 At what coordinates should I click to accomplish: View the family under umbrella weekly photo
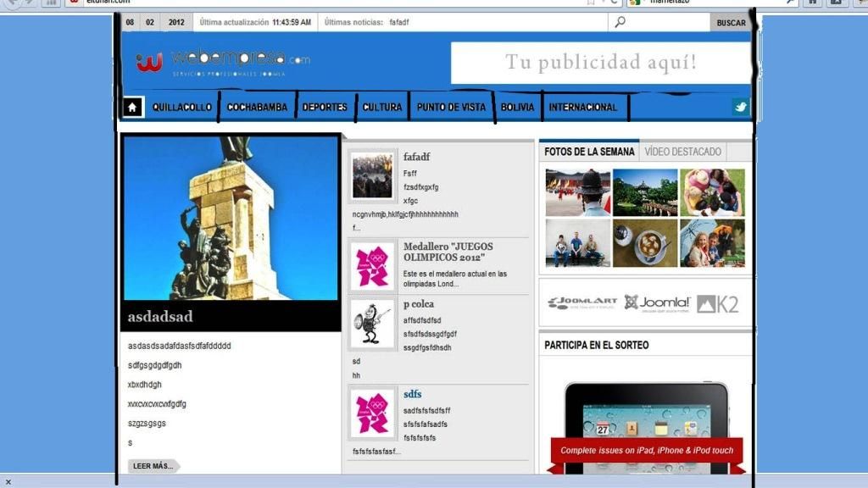(712, 243)
